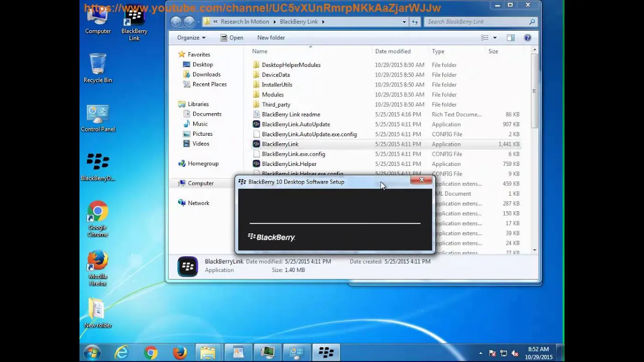
Task: Select Homegroup in the navigation pane
Action: coord(203,163)
